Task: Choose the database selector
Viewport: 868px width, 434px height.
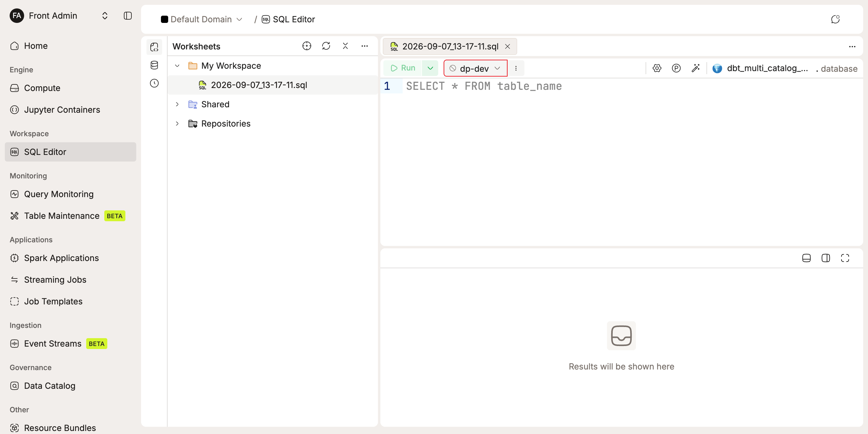Action: click(x=839, y=69)
